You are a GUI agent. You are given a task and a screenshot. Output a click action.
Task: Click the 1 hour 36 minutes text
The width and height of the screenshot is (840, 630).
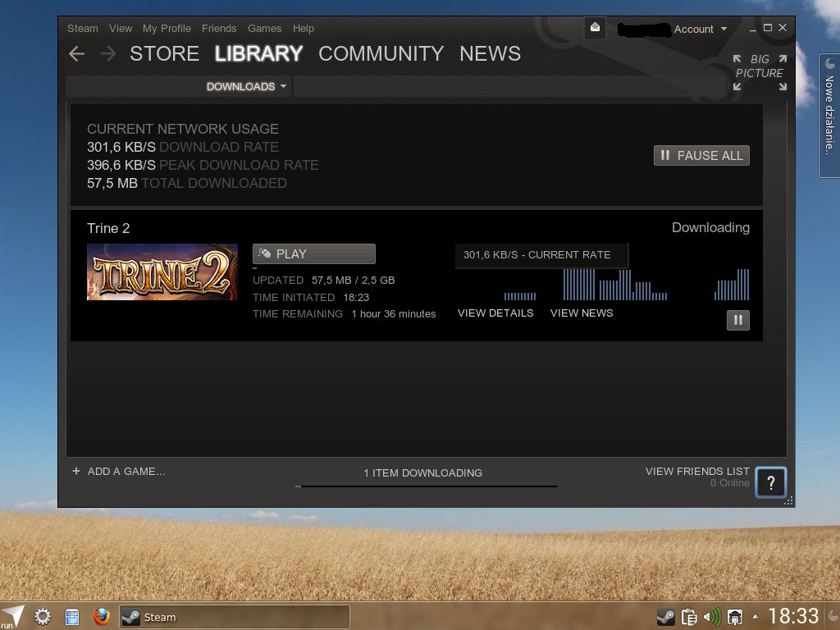point(394,314)
